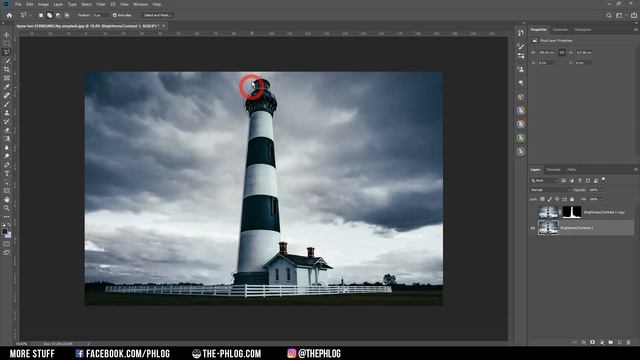Select the Zoom tool
The height and width of the screenshot is (360, 640).
pos(7,209)
